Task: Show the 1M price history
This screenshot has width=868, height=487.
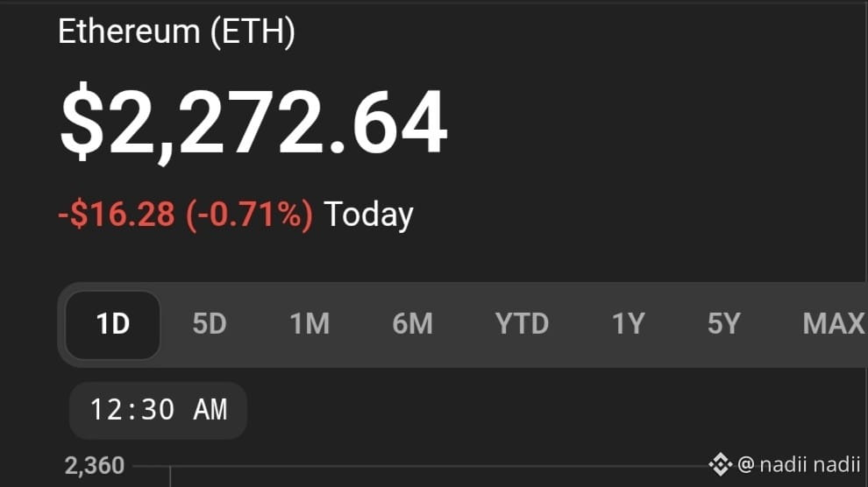Action: pos(309,324)
